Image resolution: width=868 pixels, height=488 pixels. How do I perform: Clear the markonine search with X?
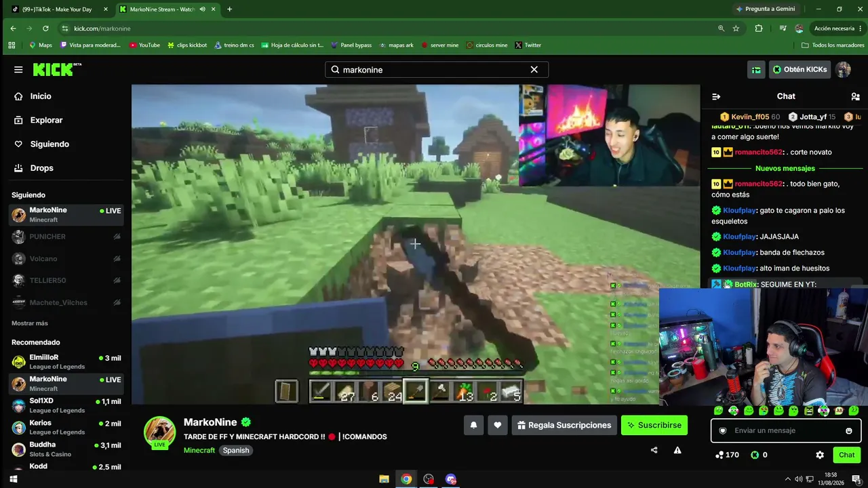point(534,70)
